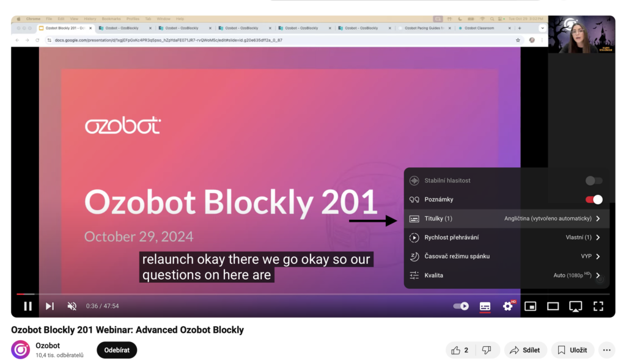Click the Vlastní (1) speed value
Screen dimensions: 626x364
click(578, 238)
